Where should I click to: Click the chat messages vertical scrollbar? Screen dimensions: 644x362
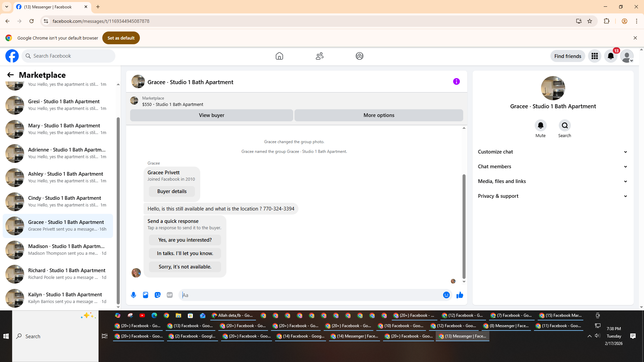[464, 226]
